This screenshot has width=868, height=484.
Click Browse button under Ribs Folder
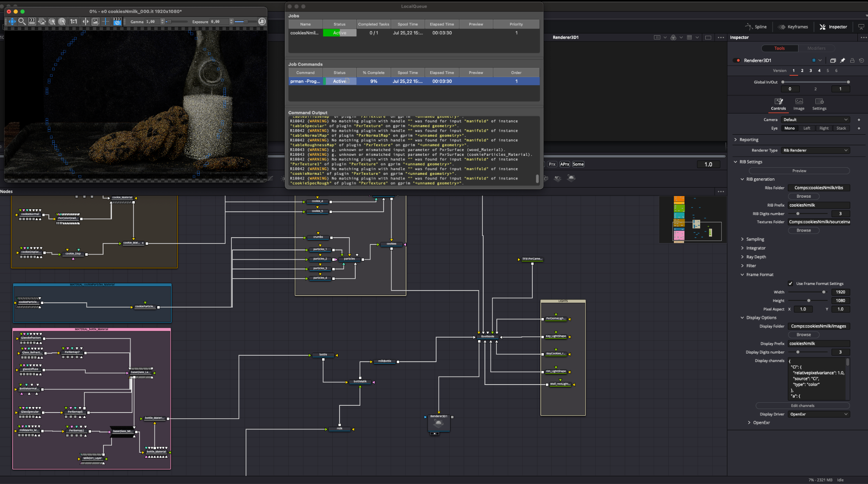pos(804,196)
